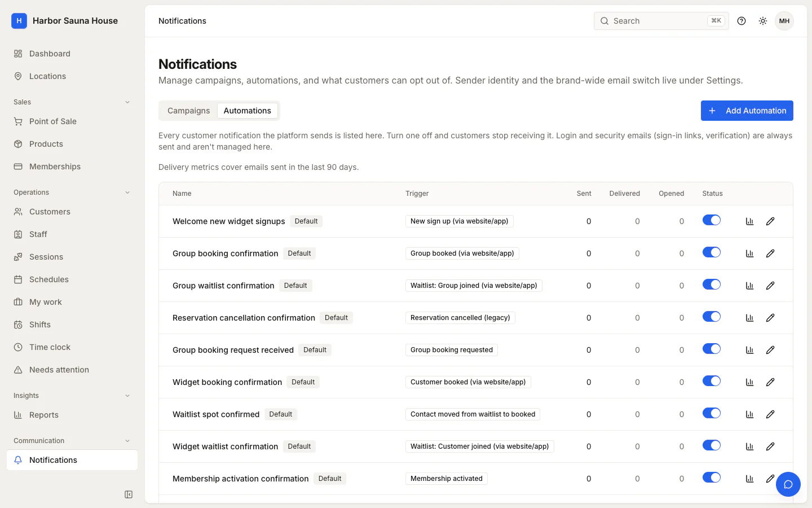812x508 pixels.
Task: Go to the Time clock page
Action: (72, 347)
